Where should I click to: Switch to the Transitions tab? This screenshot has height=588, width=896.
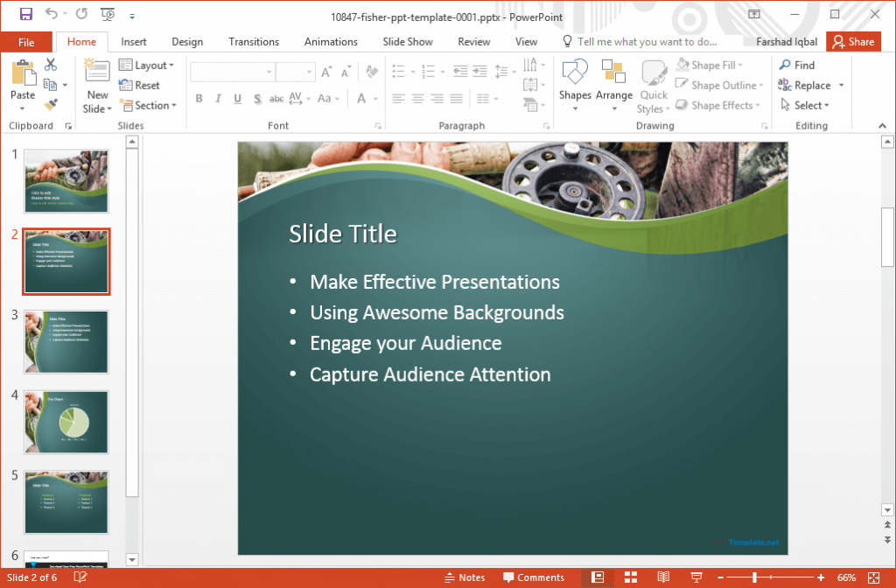[253, 41]
